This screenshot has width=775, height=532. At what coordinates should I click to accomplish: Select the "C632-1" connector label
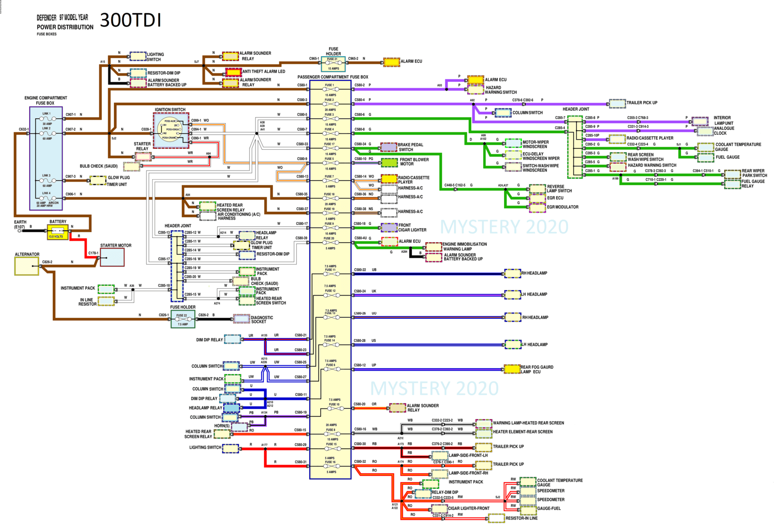point(24,129)
